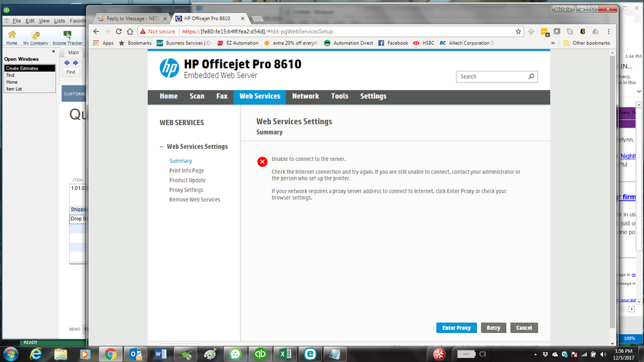
Task: Open Proxy Settings link
Action: pyautogui.click(x=186, y=190)
